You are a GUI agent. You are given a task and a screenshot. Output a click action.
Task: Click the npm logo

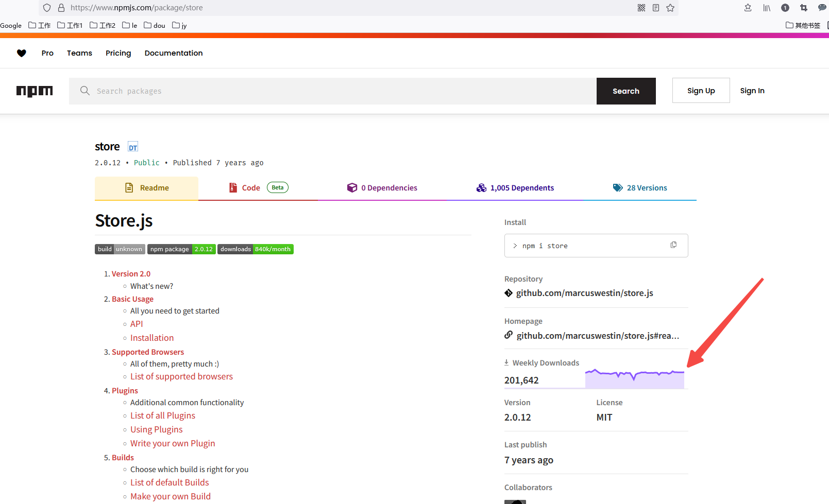35,91
